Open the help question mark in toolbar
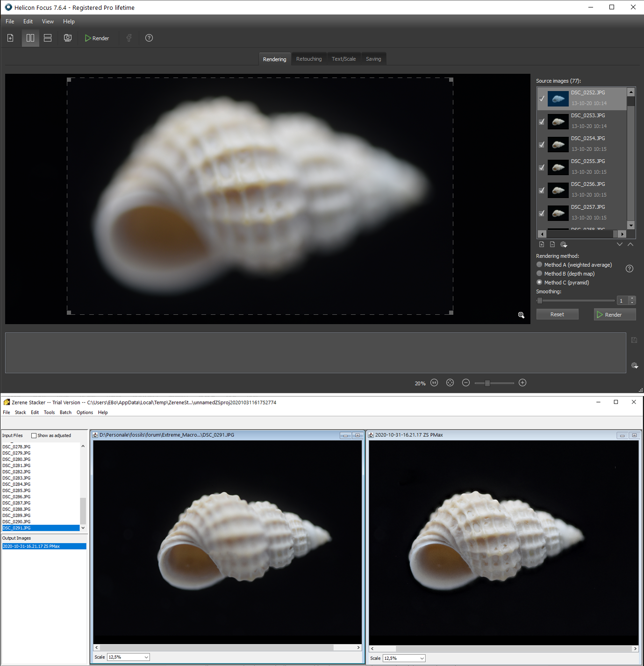This screenshot has width=644, height=666. point(149,38)
